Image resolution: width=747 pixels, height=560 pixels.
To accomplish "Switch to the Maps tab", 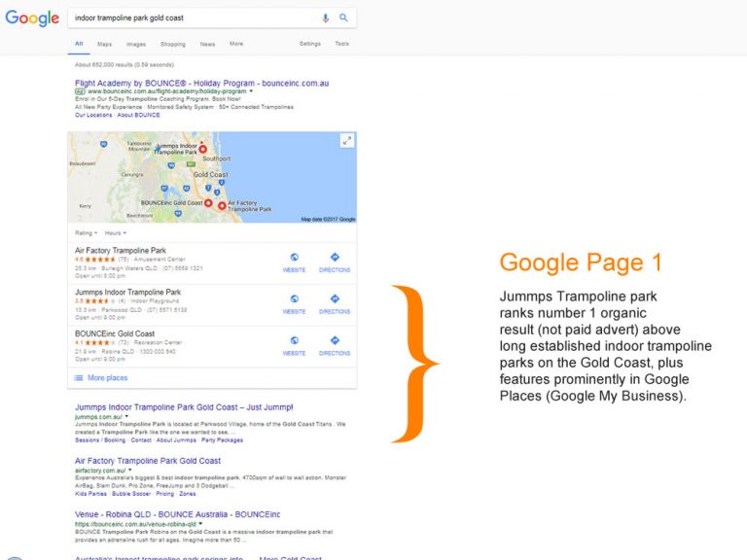I will (104, 44).
